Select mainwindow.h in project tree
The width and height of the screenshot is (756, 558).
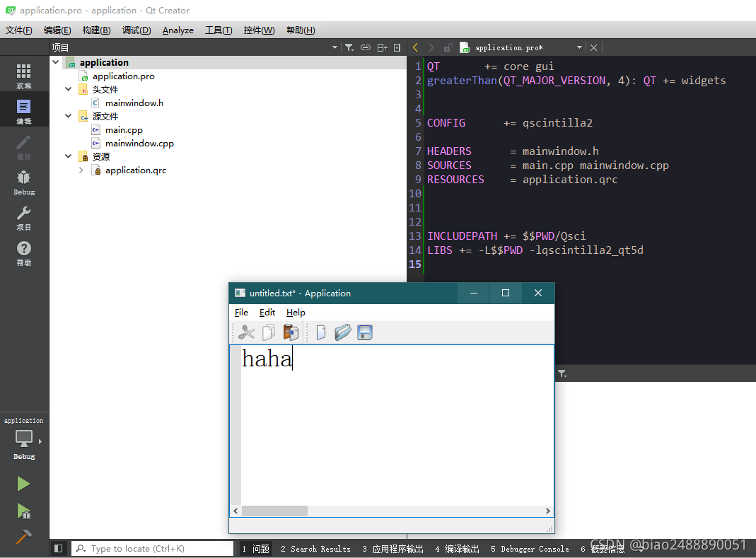click(x=134, y=103)
